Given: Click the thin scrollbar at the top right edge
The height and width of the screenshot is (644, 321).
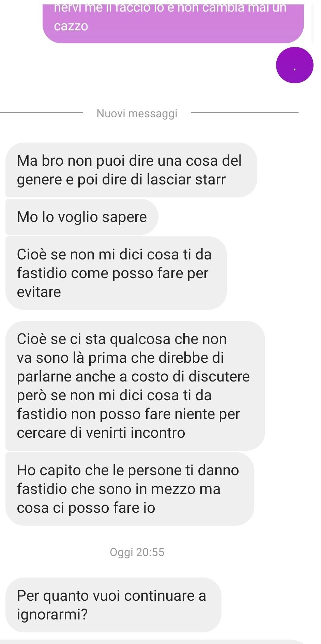Looking at the screenshot, I should pos(312,23).
